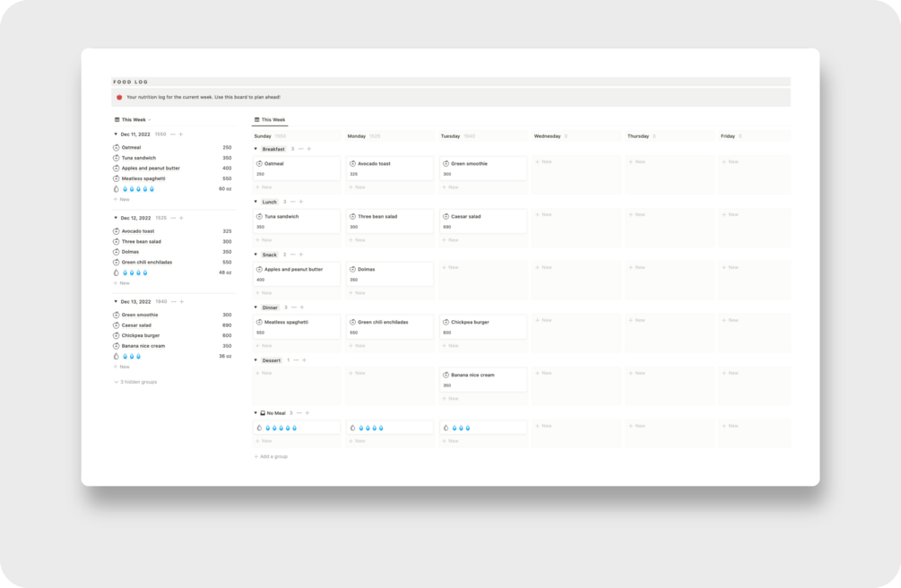This screenshot has height=588, width=901.
Task: Click the Tuna sandwich icon in the Dec 11 list
Action: pyautogui.click(x=116, y=158)
